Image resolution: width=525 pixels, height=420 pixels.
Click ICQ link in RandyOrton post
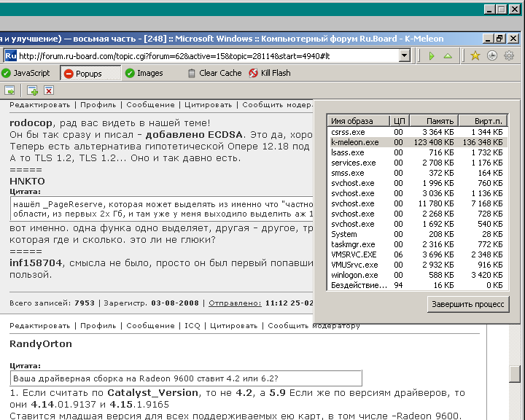192,325
